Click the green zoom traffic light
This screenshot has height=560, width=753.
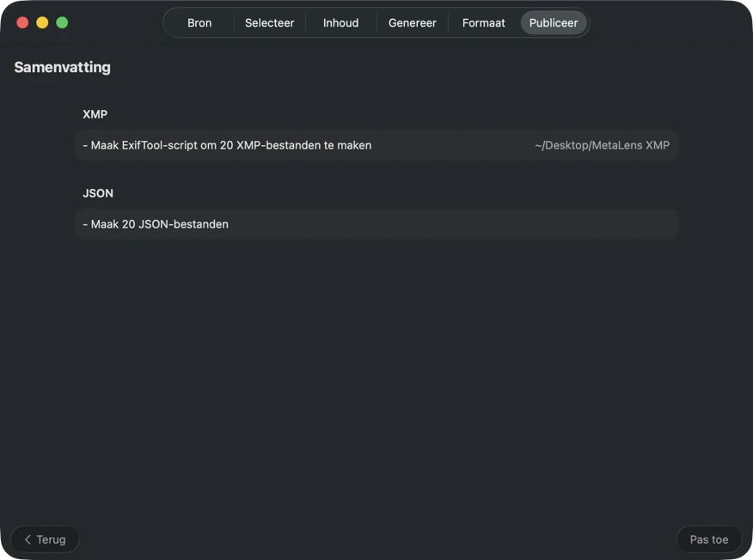click(60, 23)
